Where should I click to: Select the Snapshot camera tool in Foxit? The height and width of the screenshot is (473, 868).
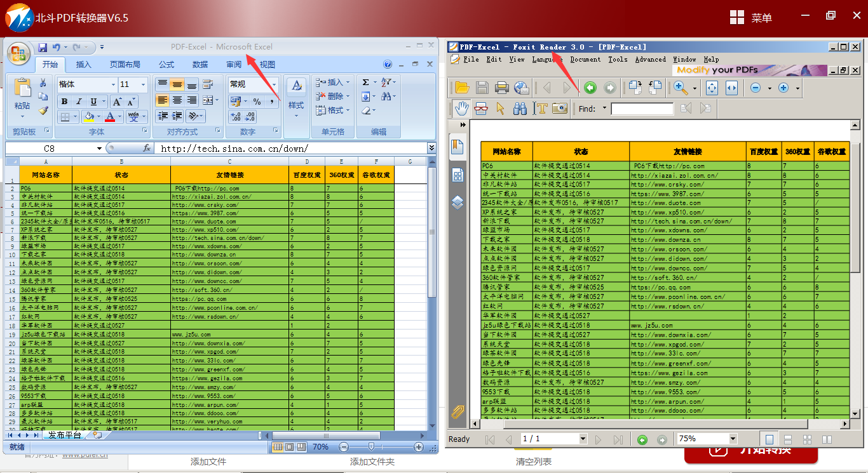point(560,109)
